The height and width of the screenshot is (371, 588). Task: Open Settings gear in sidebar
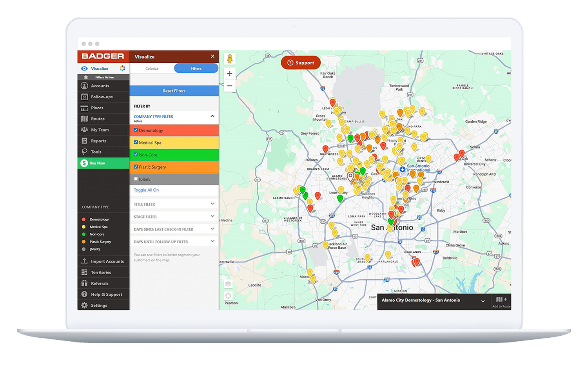pos(84,305)
